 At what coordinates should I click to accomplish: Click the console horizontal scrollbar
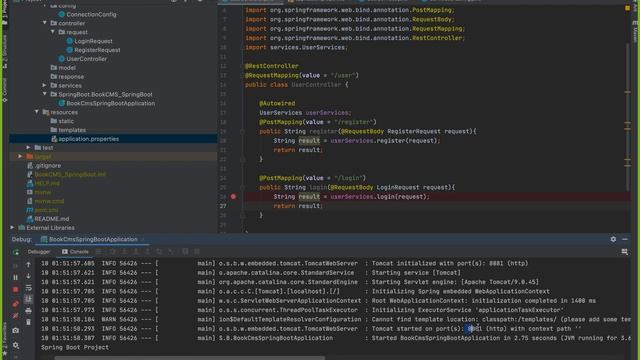pyautogui.click(x=190, y=358)
